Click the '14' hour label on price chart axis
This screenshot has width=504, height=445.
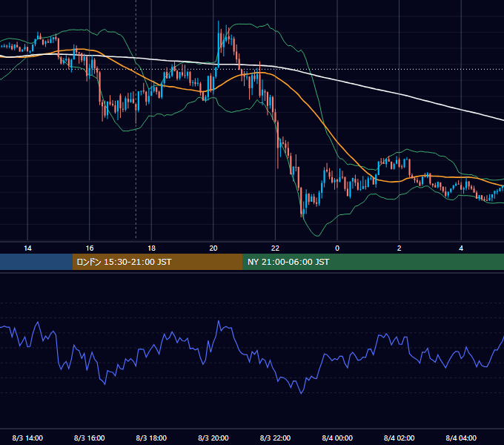pyautogui.click(x=27, y=248)
